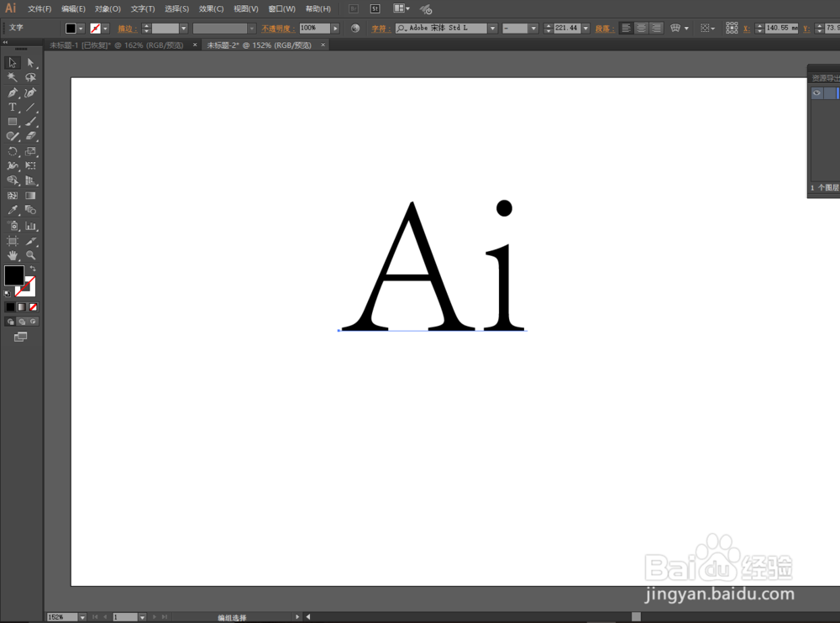Image resolution: width=840 pixels, height=623 pixels.
Task: Open fill color dropdown in control bar
Action: 81,29
